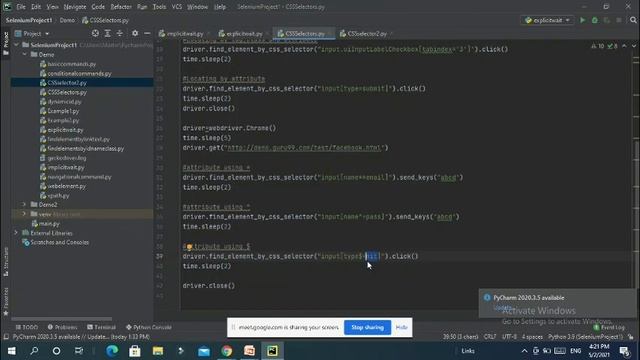Screen dimensions: 640x360
Task: Expand all nodes in Project panel
Action: [107, 33]
